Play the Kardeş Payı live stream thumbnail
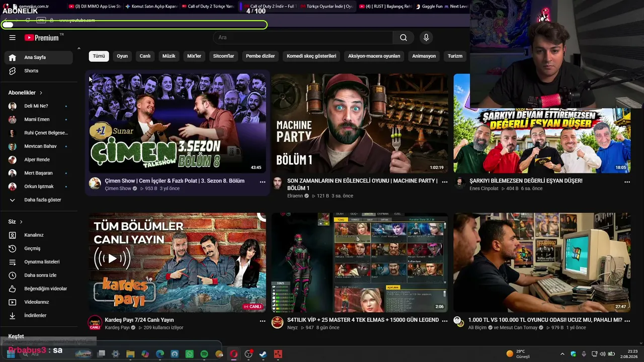Image resolution: width=644 pixels, height=362 pixels. (177, 262)
